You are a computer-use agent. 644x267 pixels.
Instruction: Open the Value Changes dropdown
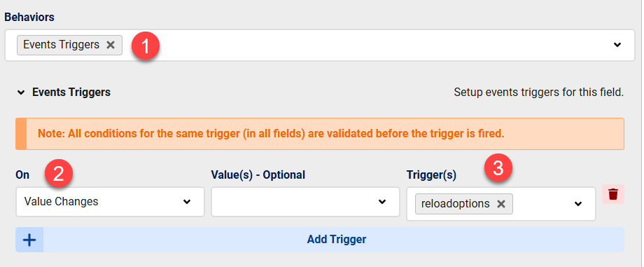(110, 202)
